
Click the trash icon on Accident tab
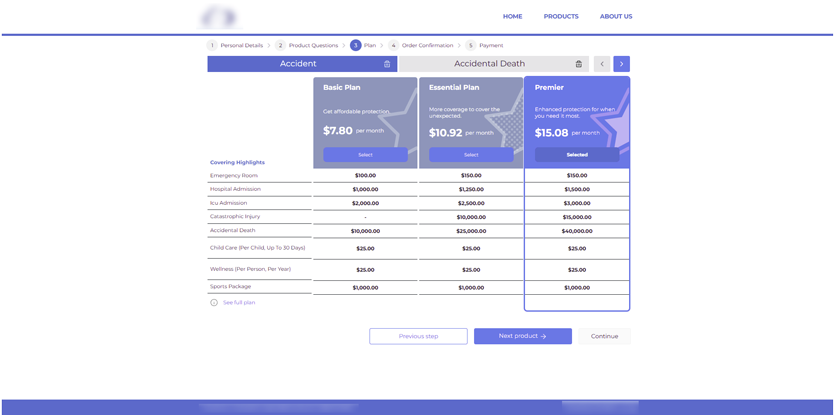click(387, 64)
